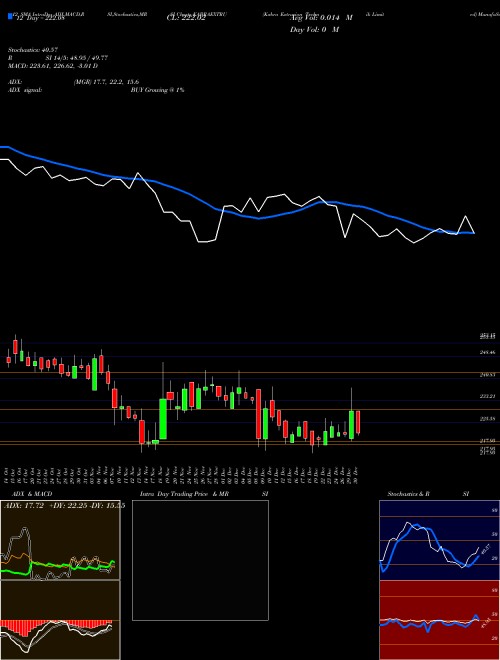Click the 240.83 price axis label
Image resolution: width=500 pixels, height=660 pixels.
pyautogui.click(x=487, y=374)
